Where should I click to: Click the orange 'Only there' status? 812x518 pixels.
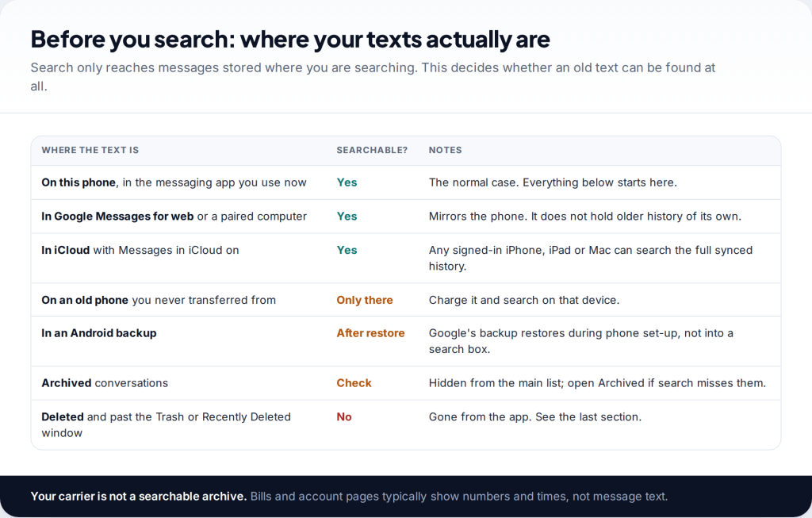coord(365,300)
